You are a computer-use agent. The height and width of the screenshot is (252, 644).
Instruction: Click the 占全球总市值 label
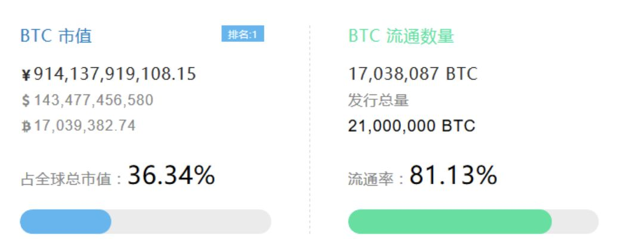66,179
